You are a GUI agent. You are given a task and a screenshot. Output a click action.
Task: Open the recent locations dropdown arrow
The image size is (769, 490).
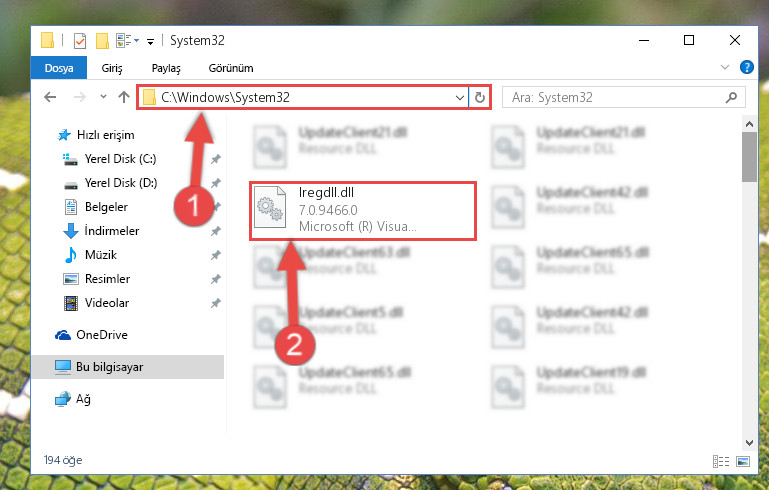(x=103, y=97)
